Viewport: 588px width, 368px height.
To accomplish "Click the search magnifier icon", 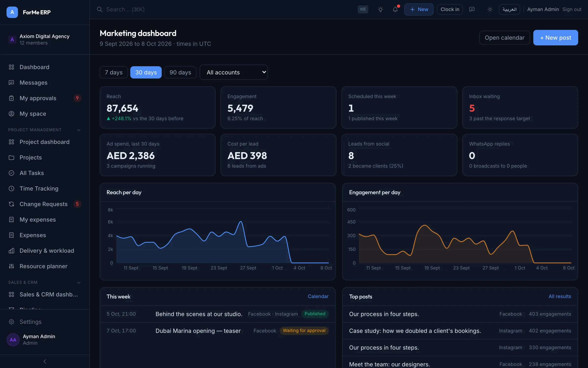I will (x=99, y=9).
